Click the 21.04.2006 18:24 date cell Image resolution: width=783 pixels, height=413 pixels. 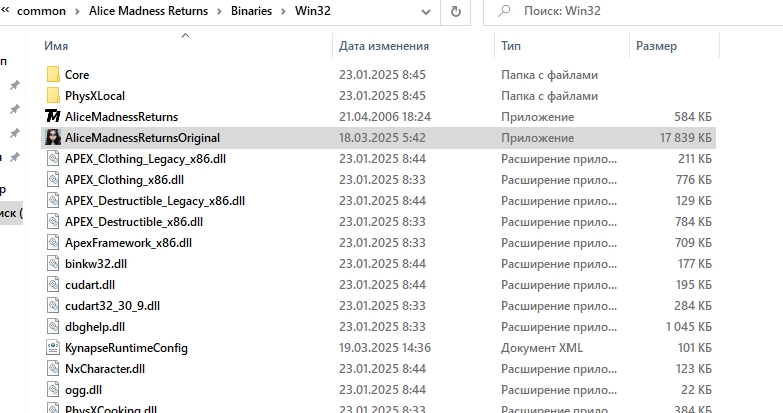coord(385,117)
